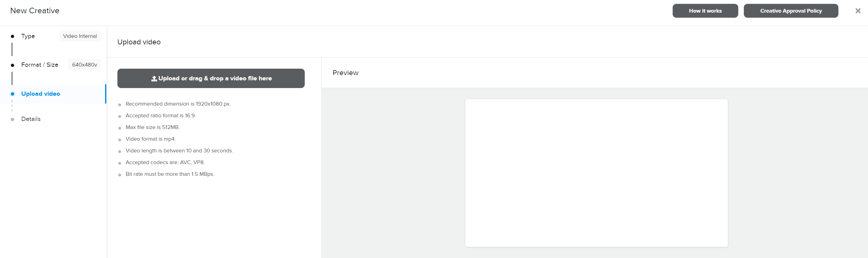868x258 pixels.
Task: Close the New Creative dialog
Action: click(x=858, y=11)
